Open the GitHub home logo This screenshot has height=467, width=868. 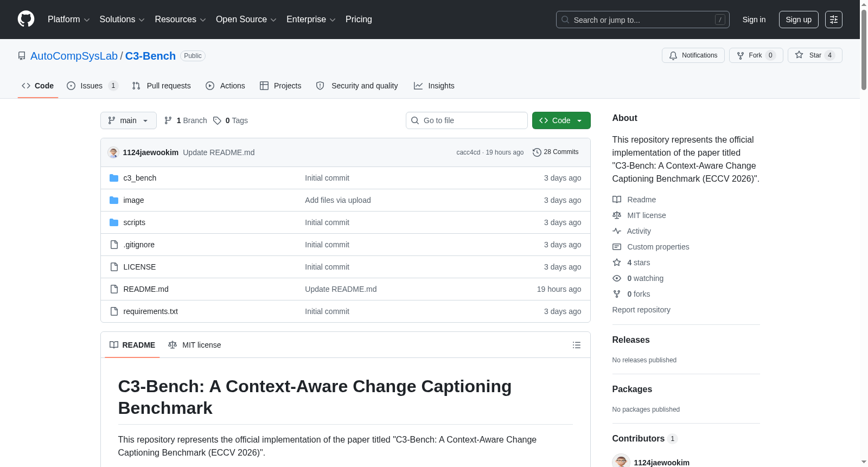point(26,19)
